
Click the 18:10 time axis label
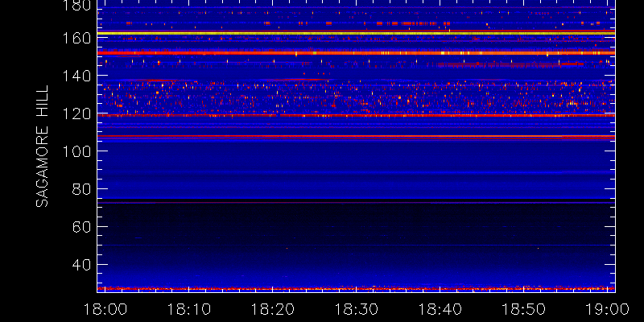(188, 309)
